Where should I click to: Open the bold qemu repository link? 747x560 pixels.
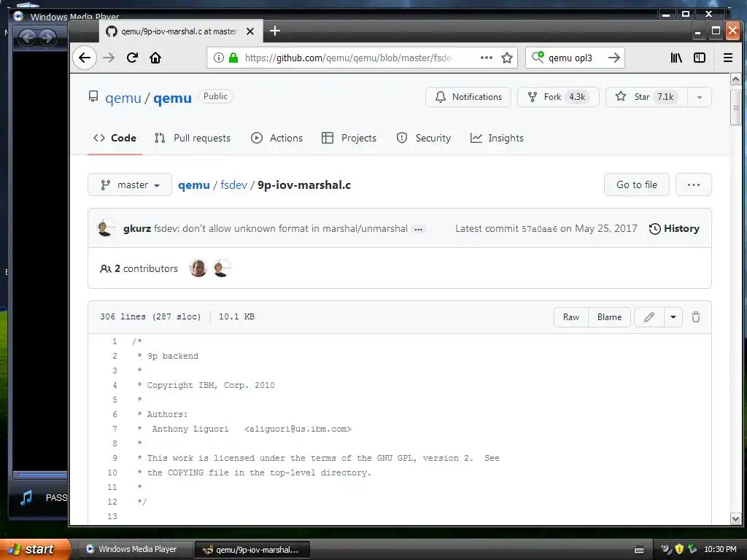[172, 98]
